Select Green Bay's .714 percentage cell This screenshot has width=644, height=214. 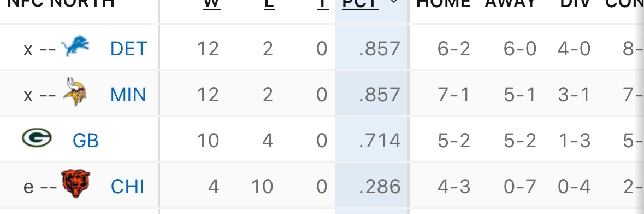tap(380, 141)
